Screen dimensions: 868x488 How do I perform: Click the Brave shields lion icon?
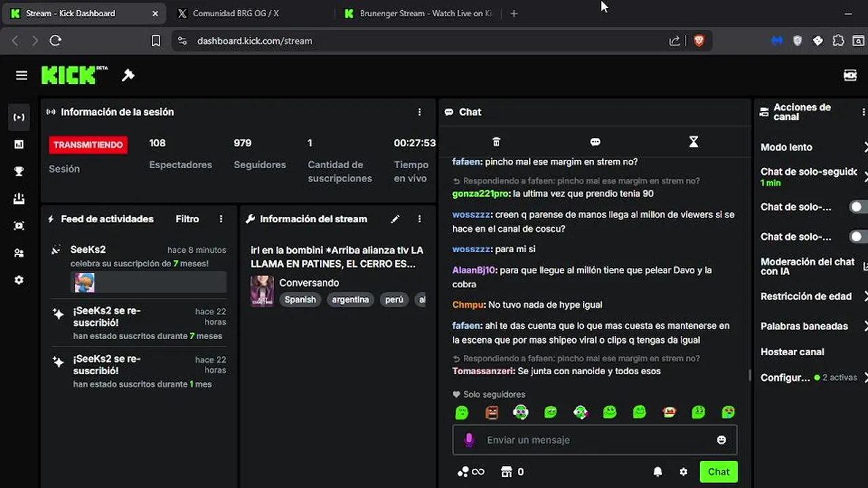coord(699,41)
